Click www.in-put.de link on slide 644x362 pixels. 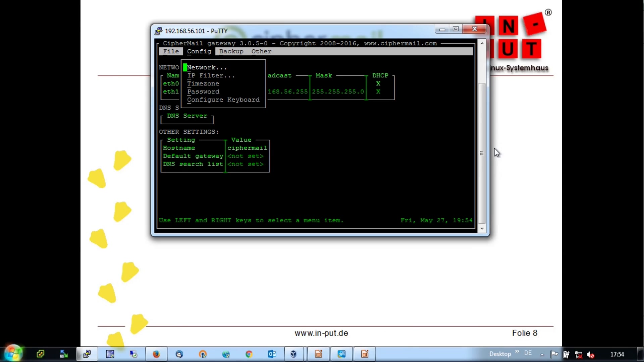click(321, 333)
